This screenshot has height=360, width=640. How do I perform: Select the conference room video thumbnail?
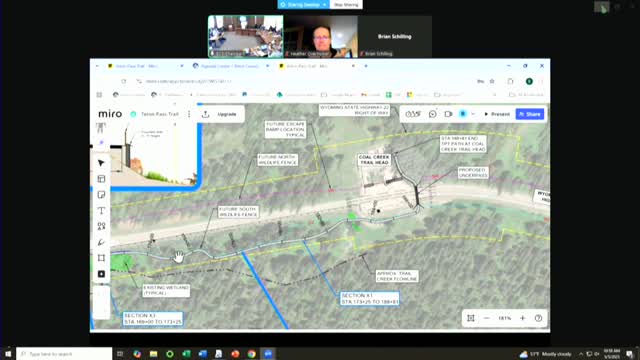click(246, 36)
